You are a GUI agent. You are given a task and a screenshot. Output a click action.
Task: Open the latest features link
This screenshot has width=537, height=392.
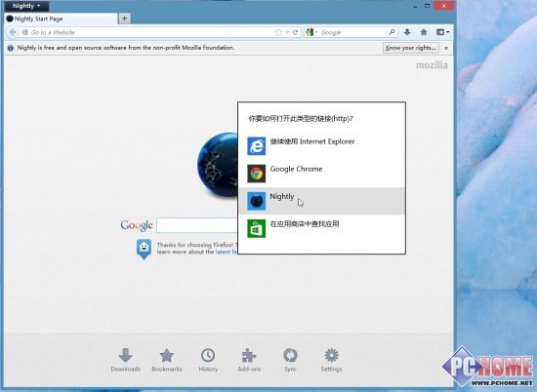[227, 252]
